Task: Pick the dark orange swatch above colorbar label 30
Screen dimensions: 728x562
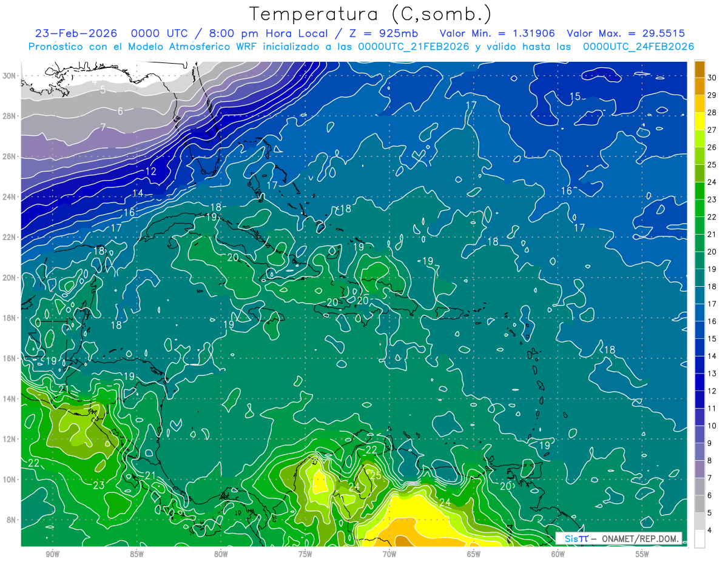Action: pyautogui.click(x=699, y=69)
